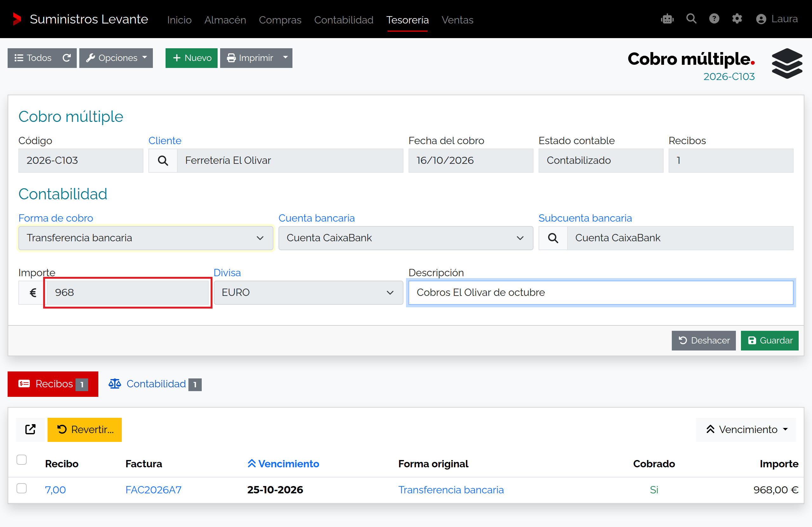Open the Laura user account menu
This screenshot has height=527, width=812.
[777, 19]
